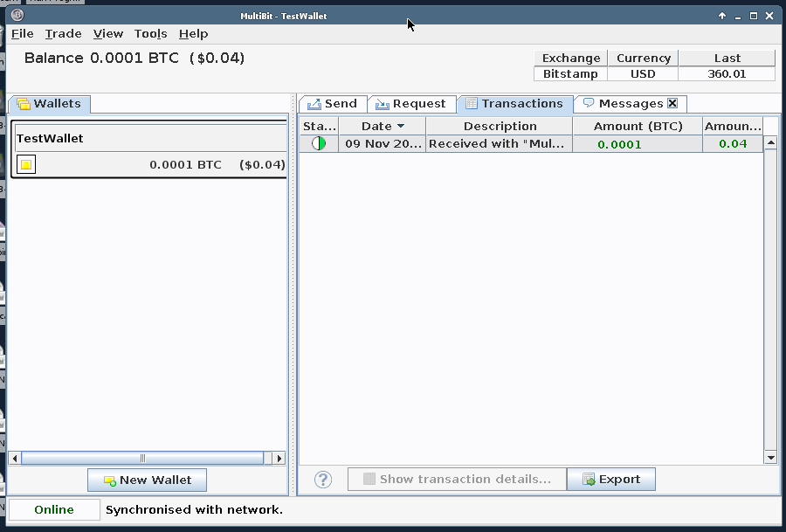Click the Status column header
The height and width of the screenshot is (532, 786).
click(320, 127)
